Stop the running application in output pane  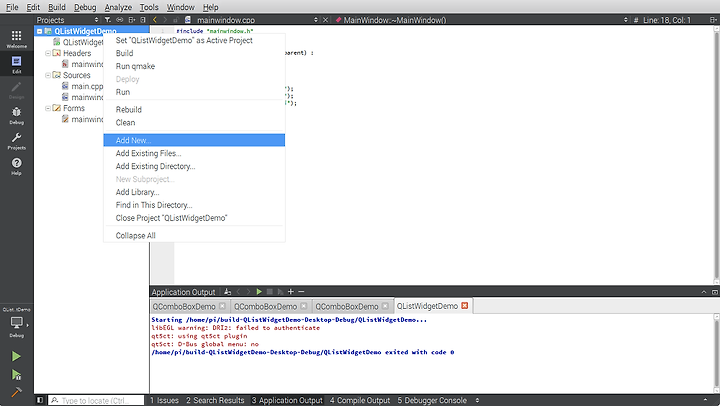tap(270, 292)
